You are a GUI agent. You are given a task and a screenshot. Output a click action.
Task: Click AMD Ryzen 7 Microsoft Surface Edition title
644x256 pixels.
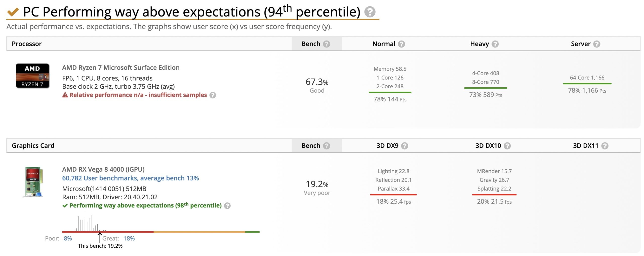pyautogui.click(x=121, y=67)
